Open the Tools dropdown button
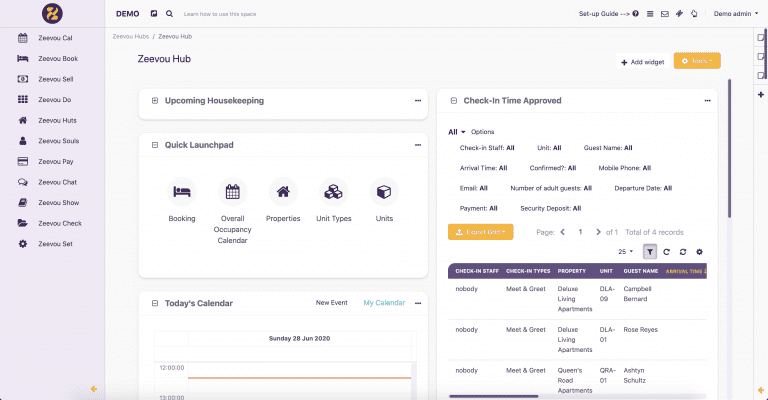This screenshot has width=768, height=400. (697, 61)
